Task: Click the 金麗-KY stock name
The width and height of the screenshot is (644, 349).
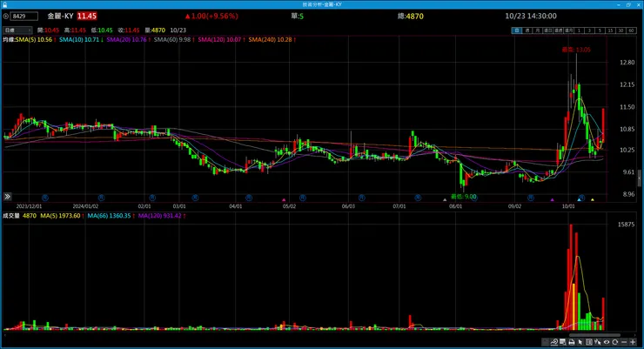Action: [x=60, y=17]
